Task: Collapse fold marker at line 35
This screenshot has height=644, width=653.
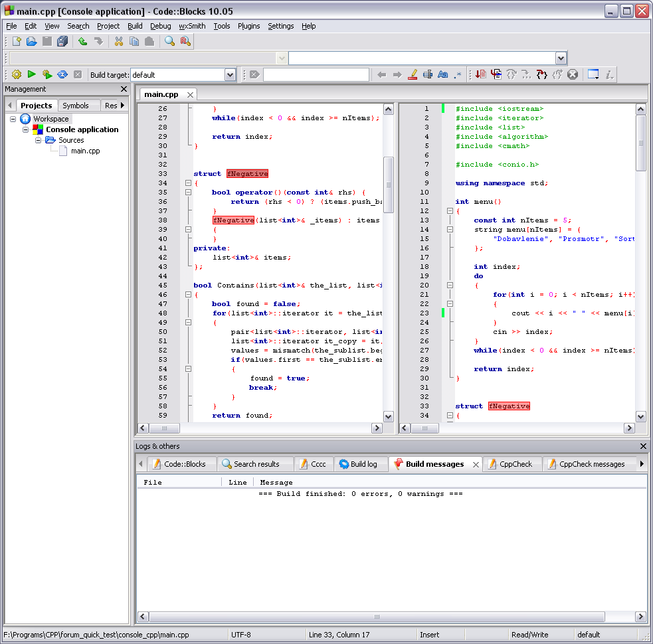Action: [x=189, y=193]
